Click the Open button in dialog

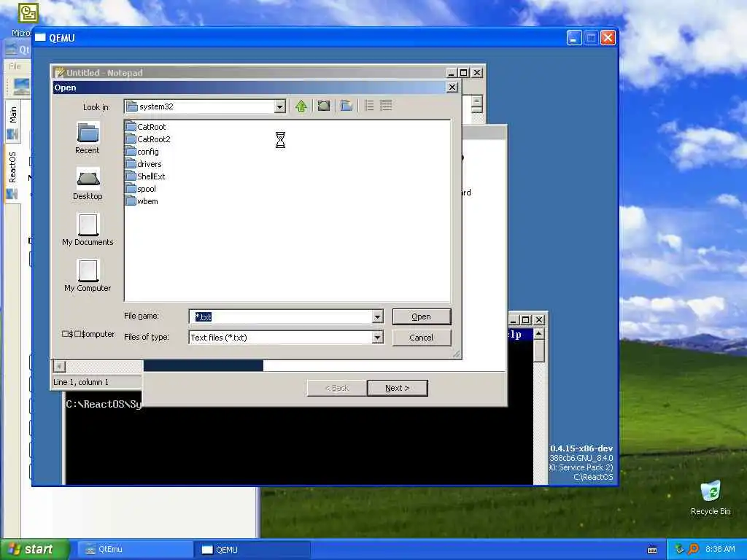(x=421, y=316)
